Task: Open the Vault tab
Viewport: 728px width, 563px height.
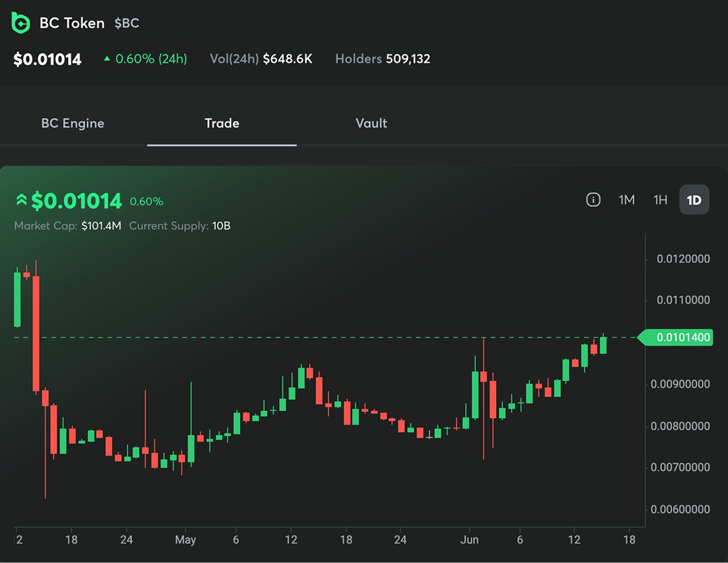Action: pyautogui.click(x=371, y=123)
